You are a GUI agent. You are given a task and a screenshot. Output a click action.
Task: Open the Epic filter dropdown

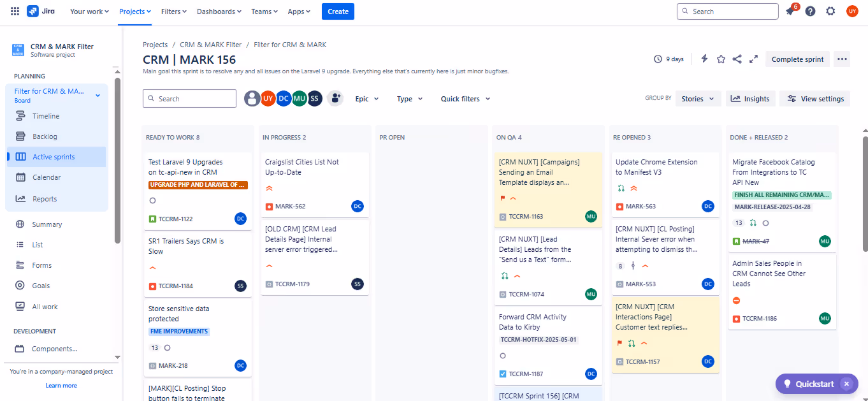click(x=367, y=99)
